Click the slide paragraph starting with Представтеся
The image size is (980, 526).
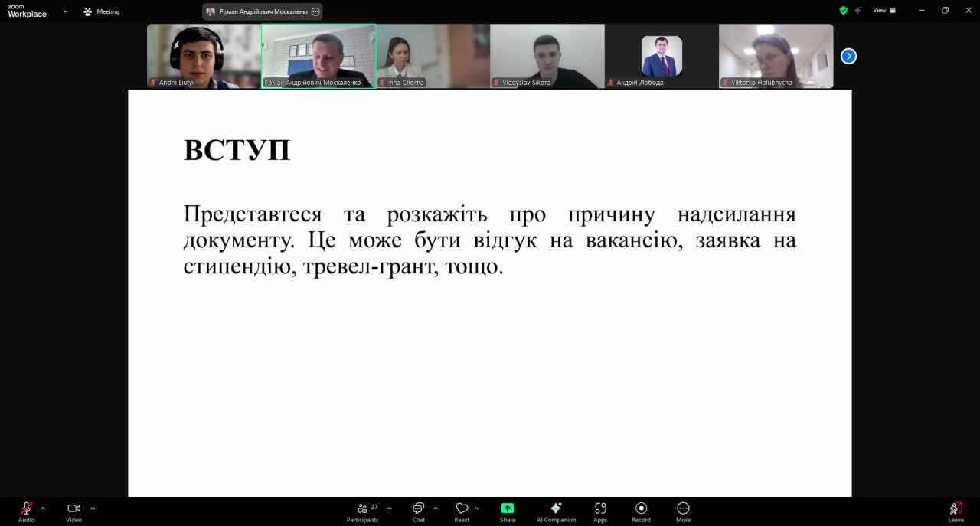point(490,240)
